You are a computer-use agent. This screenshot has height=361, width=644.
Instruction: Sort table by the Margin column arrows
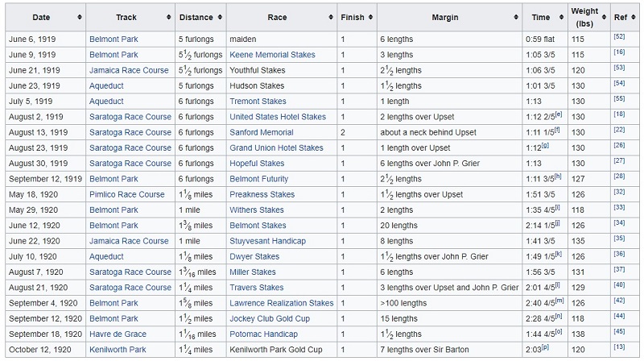516,17
